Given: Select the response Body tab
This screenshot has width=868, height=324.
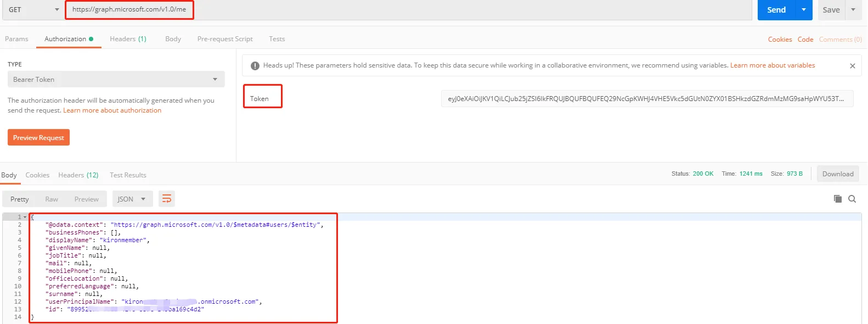Looking at the screenshot, I should click(x=9, y=175).
